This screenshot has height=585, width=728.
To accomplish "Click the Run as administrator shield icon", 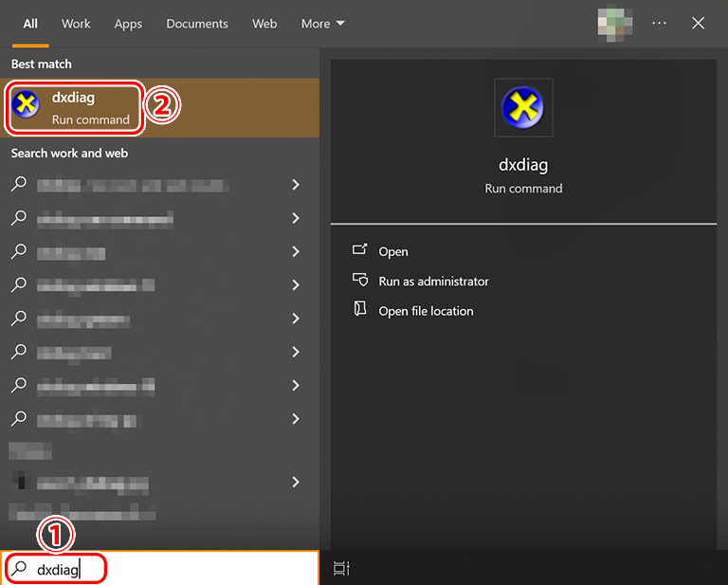I will point(360,280).
